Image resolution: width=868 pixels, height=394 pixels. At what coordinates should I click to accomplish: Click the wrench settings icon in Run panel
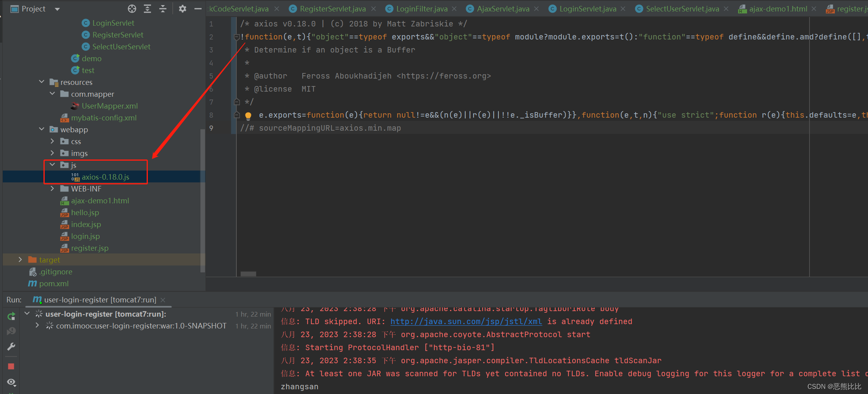click(x=11, y=347)
